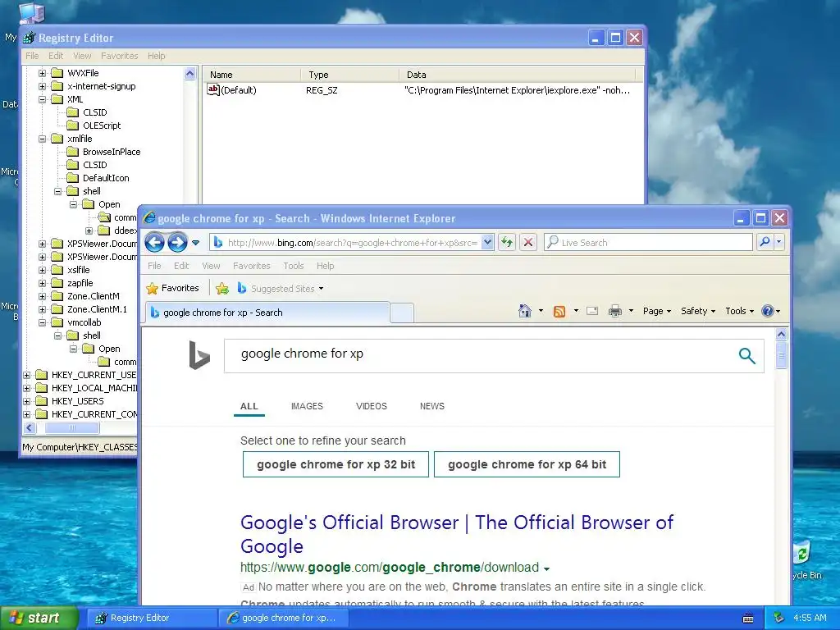
Task: Click the Internet Explorer Back button
Action: pos(154,243)
